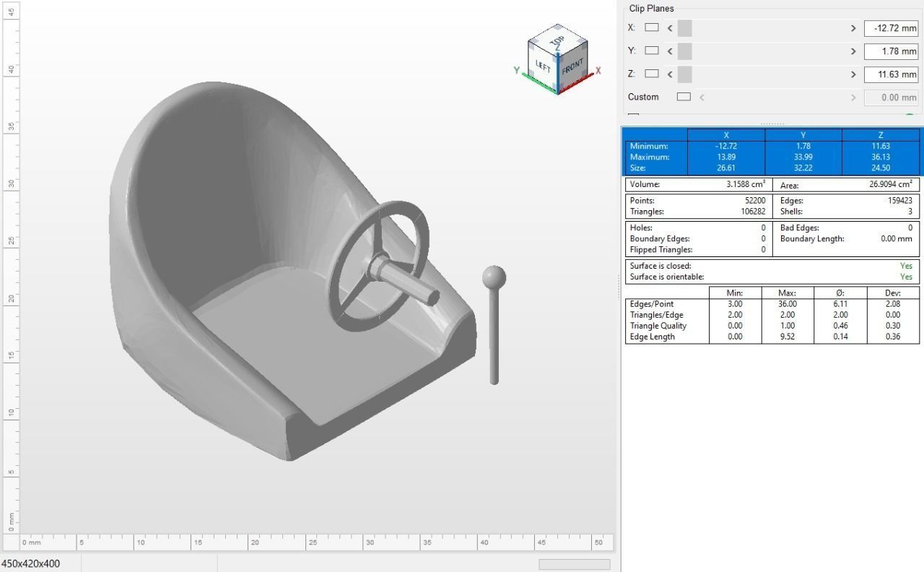Click the Triangle Quality row label
924x572 pixels.
pos(658,326)
